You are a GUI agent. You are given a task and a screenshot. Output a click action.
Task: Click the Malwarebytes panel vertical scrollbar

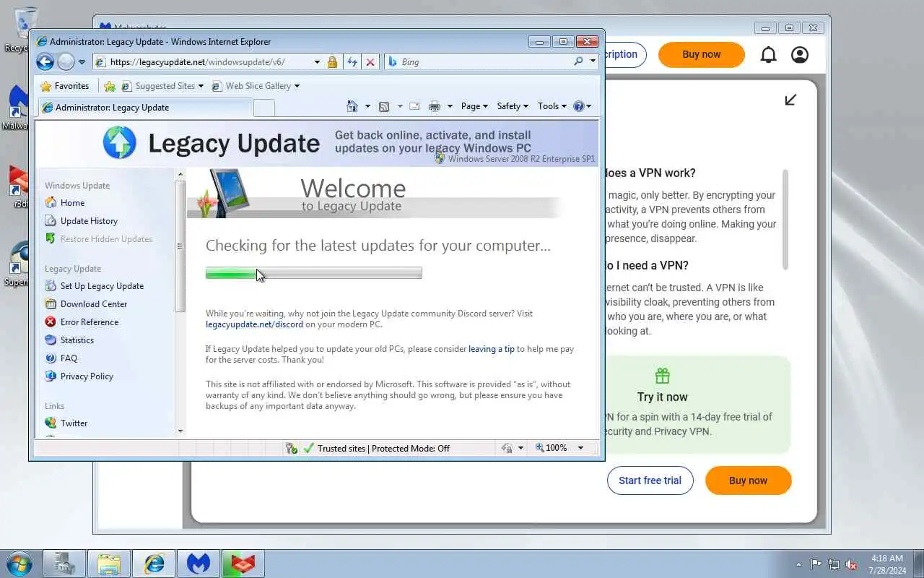(x=785, y=220)
